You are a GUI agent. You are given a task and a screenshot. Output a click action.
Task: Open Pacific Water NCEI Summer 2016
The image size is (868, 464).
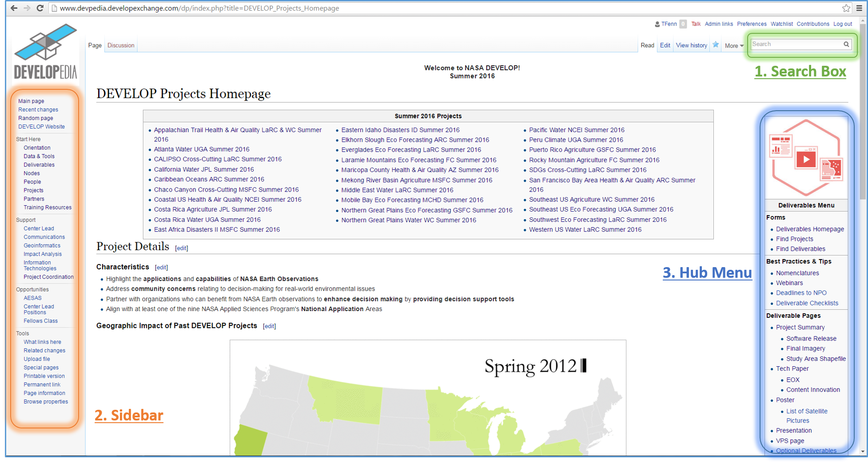[577, 130]
